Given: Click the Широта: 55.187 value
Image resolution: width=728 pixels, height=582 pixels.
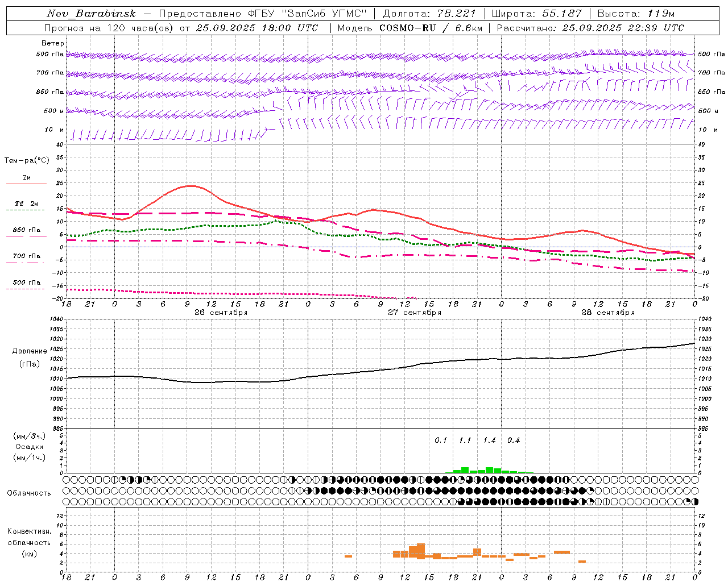Looking at the screenshot, I should (536, 14).
